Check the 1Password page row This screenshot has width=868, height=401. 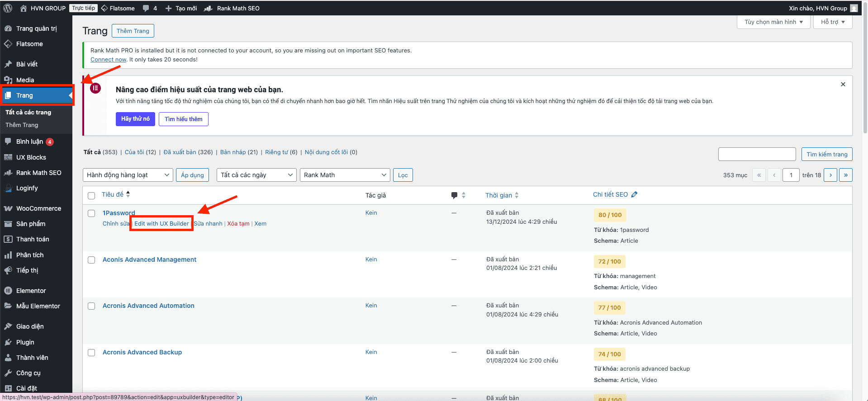coord(91,213)
